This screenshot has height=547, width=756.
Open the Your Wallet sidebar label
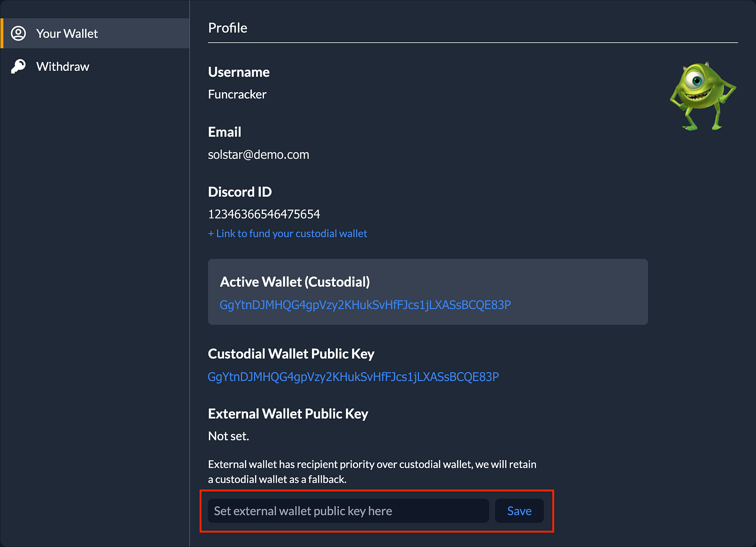click(67, 34)
